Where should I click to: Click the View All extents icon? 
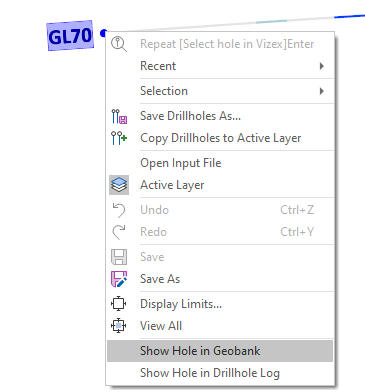[x=119, y=326]
